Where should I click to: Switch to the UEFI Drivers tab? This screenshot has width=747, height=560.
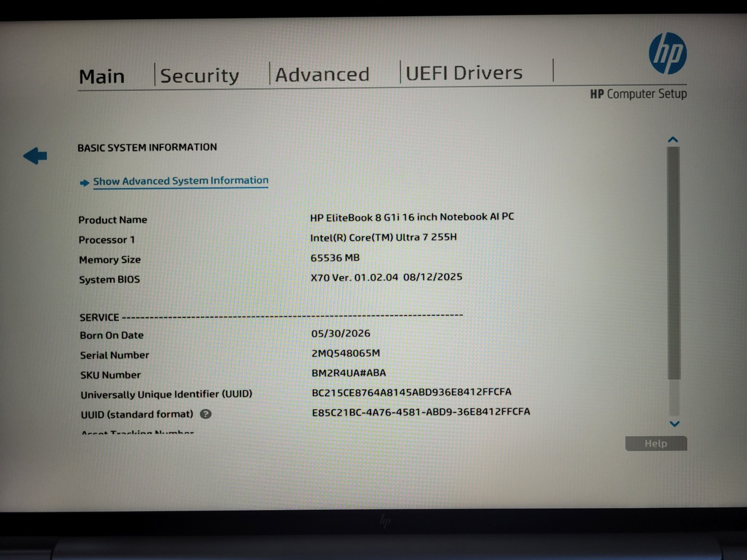point(464,73)
